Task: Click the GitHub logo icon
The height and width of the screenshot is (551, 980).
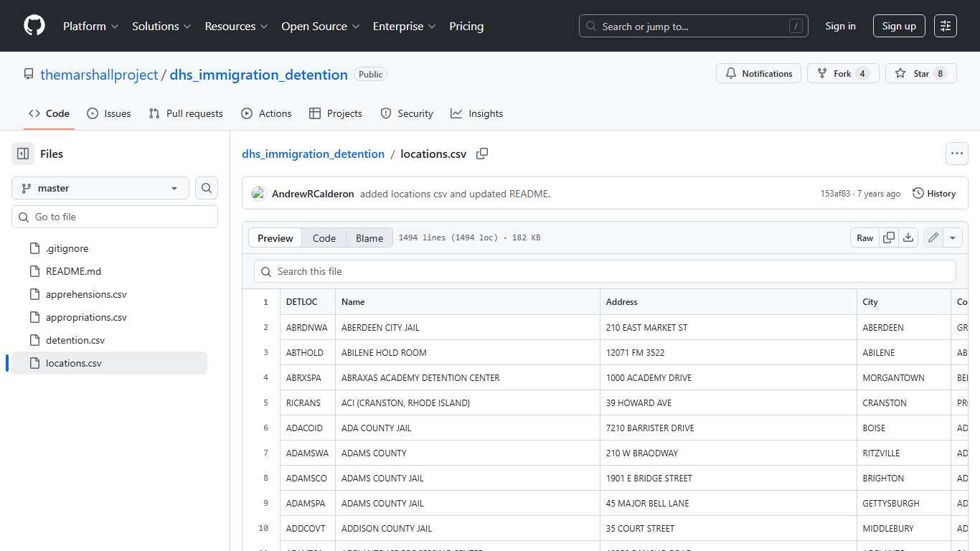Action: (x=34, y=25)
